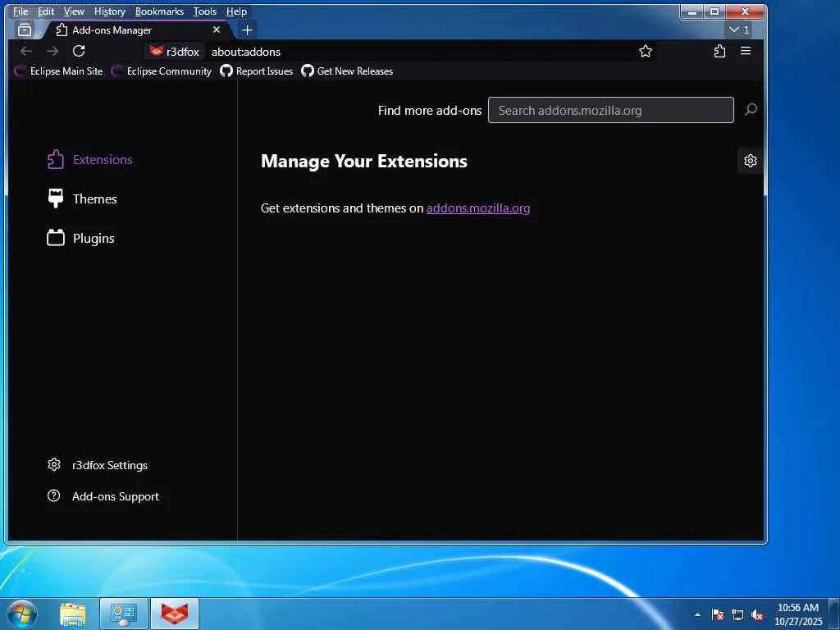Open the Help menu

(x=236, y=11)
